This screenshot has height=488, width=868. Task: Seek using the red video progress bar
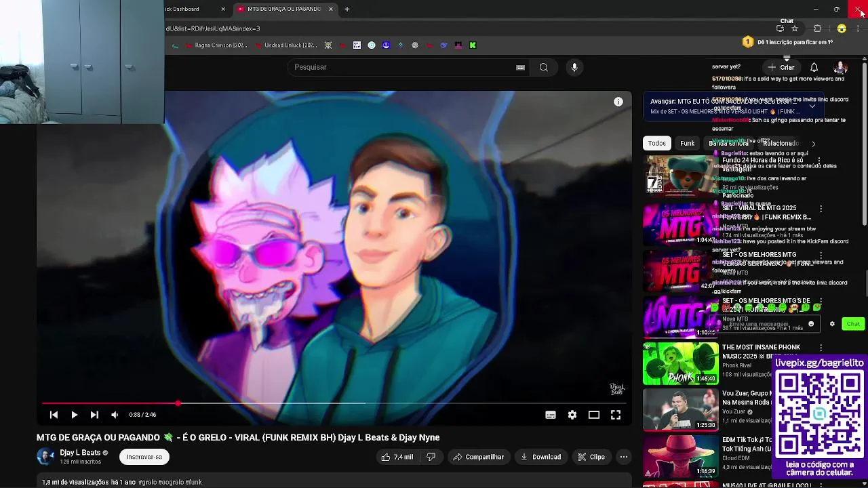pyautogui.click(x=334, y=403)
